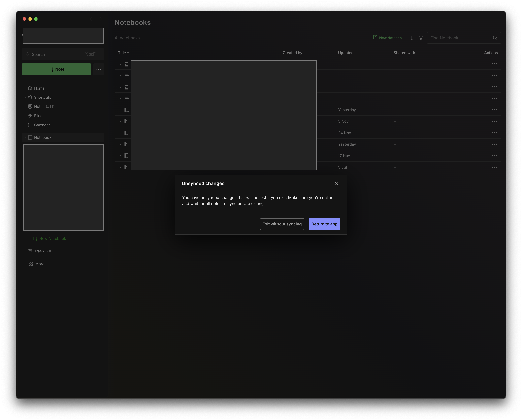
Task: Click the Calendar icon in sidebar
Action: [x=30, y=125]
